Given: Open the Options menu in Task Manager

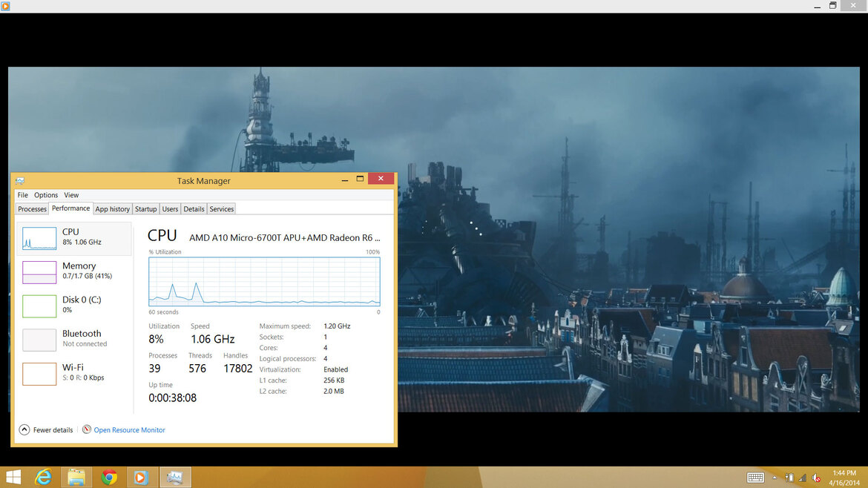Looking at the screenshot, I should click(46, 195).
